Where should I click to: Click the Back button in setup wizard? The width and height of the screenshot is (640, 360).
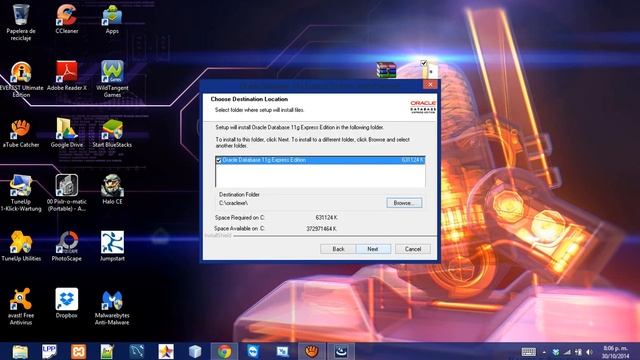click(338, 249)
